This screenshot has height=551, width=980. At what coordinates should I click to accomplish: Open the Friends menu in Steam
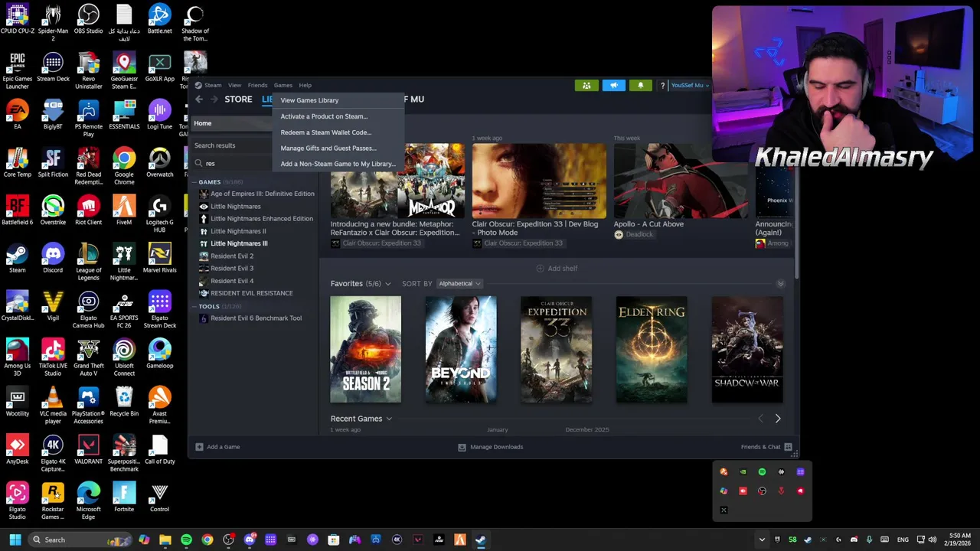point(257,85)
